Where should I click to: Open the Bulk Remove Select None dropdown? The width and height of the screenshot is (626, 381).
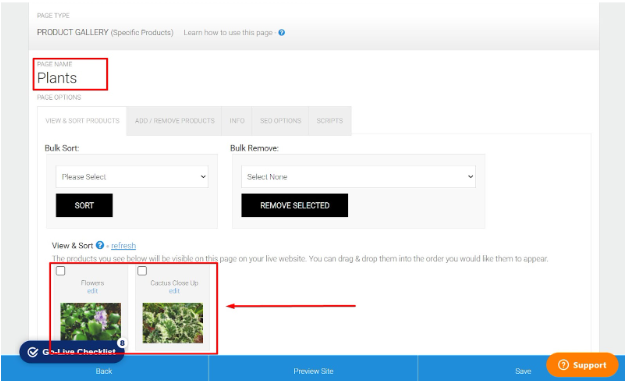pos(358,177)
